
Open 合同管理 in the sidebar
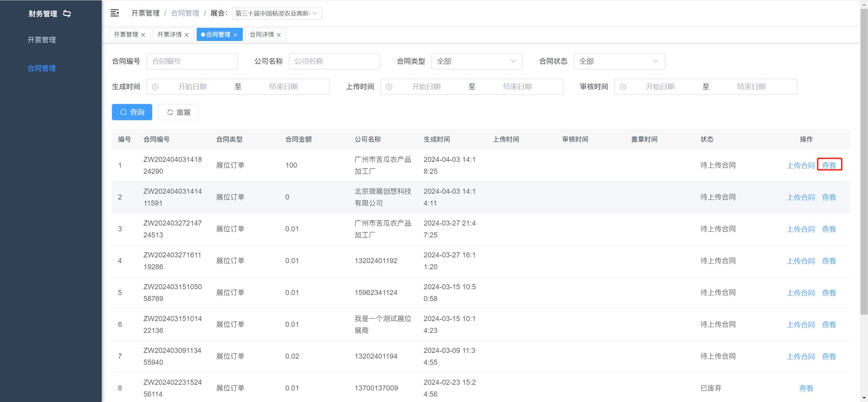pyautogui.click(x=42, y=68)
